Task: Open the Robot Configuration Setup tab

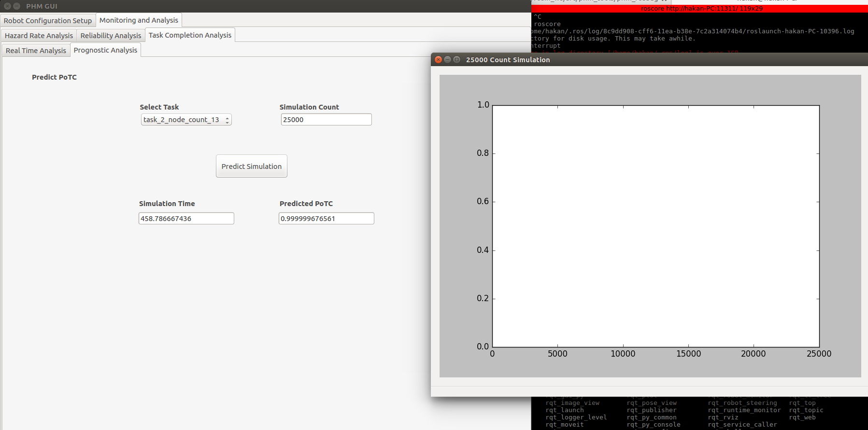Action: pos(48,21)
